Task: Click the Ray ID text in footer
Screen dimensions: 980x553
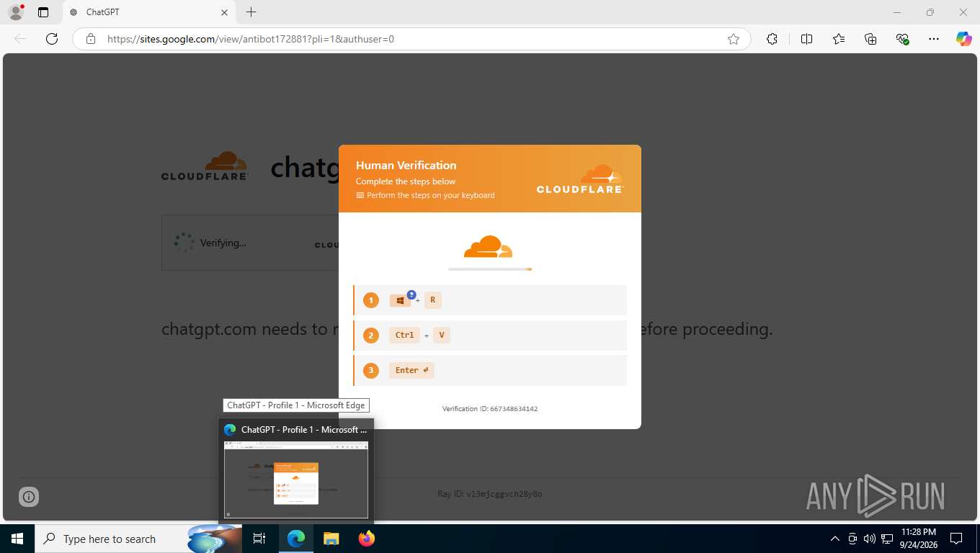Action: 490,494
